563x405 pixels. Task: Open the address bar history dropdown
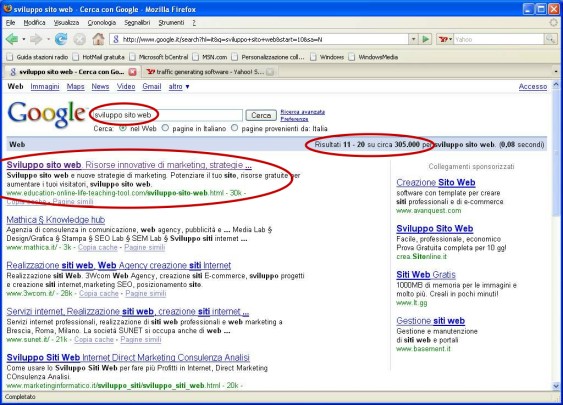pos(413,39)
